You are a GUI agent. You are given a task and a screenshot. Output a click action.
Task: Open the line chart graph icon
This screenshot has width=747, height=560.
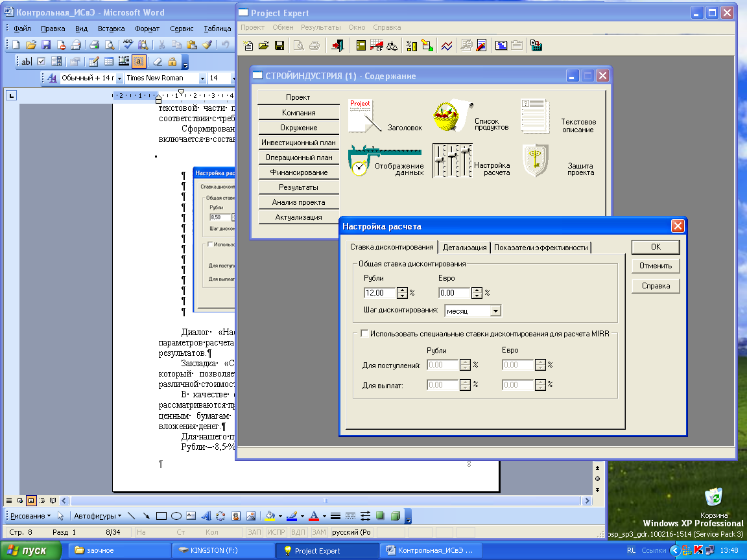click(x=447, y=46)
